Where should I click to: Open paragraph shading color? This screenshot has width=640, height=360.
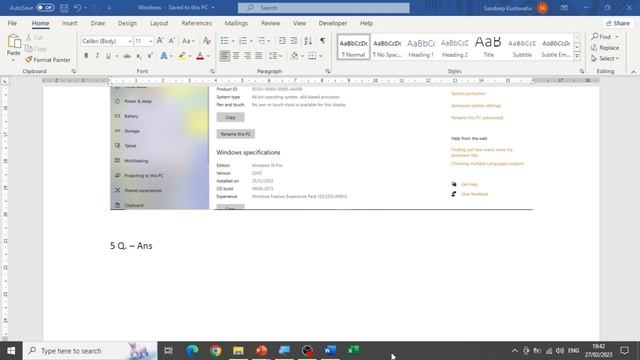294,56
